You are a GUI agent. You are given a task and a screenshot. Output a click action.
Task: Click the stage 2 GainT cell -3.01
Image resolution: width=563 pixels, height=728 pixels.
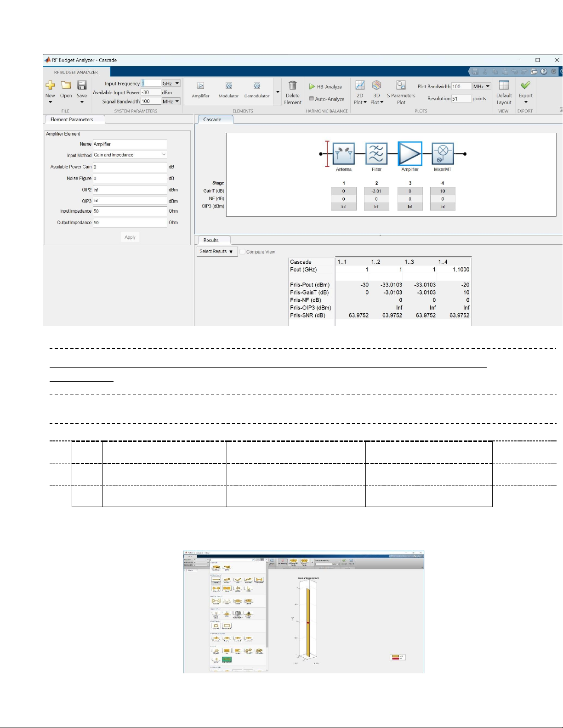point(376,191)
